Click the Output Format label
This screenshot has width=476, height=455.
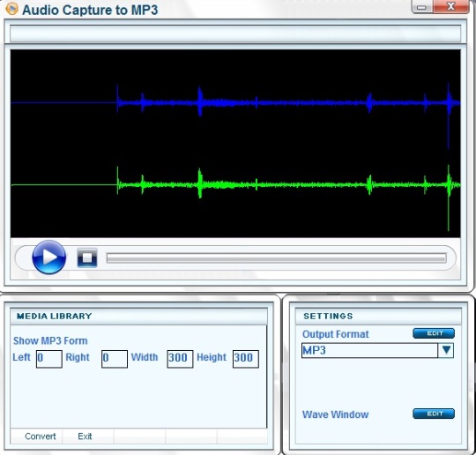coord(336,334)
